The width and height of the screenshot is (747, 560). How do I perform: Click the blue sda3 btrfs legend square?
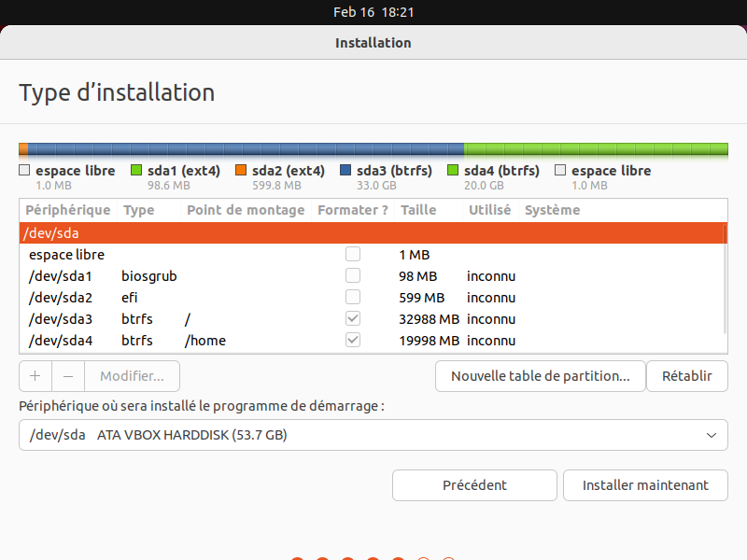(345, 171)
